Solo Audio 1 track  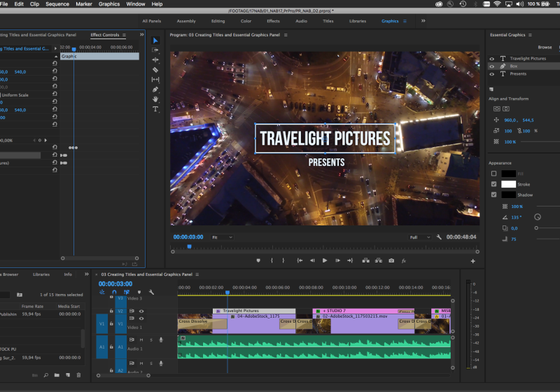(x=151, y=340)
